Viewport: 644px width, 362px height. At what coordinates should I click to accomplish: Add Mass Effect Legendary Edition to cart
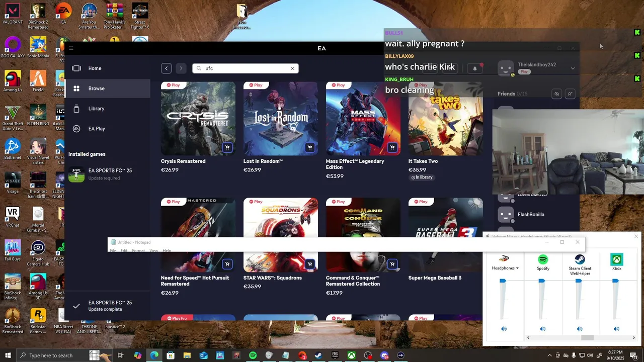point(392,148)
